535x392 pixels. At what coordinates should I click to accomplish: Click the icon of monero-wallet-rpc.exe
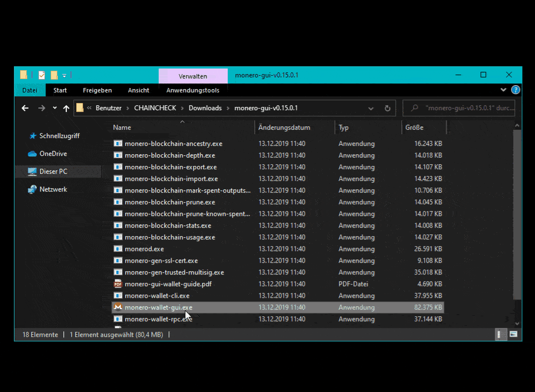(x=118, y=318)
